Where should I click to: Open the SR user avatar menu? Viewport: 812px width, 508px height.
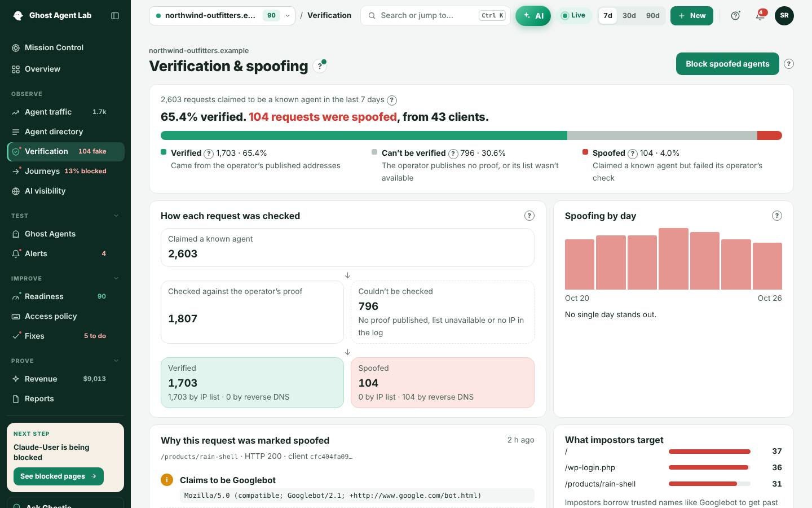[784, 16]
